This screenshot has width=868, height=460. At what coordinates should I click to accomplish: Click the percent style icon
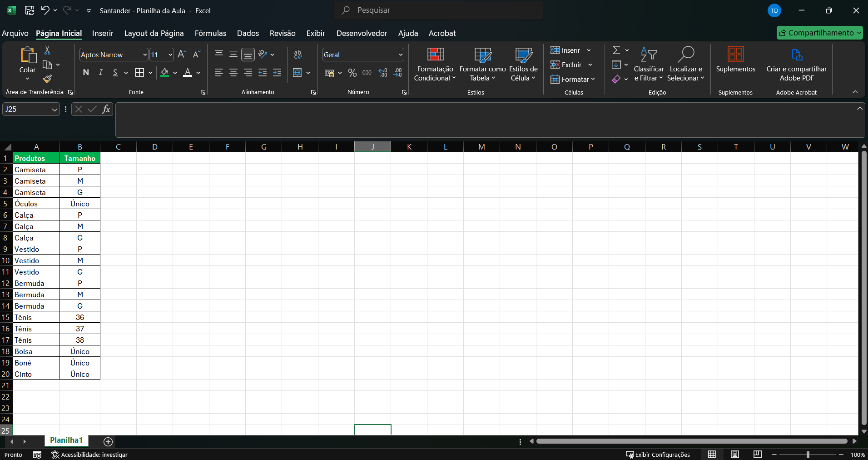352,73
